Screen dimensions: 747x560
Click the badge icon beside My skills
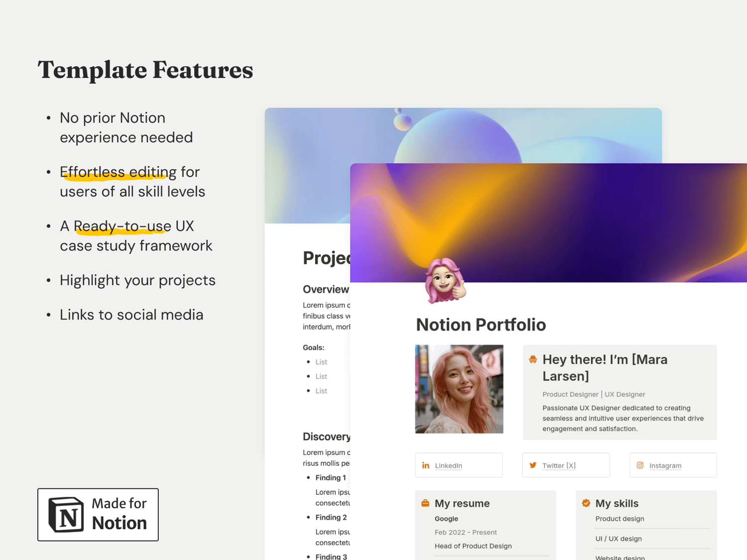(586, 503)
